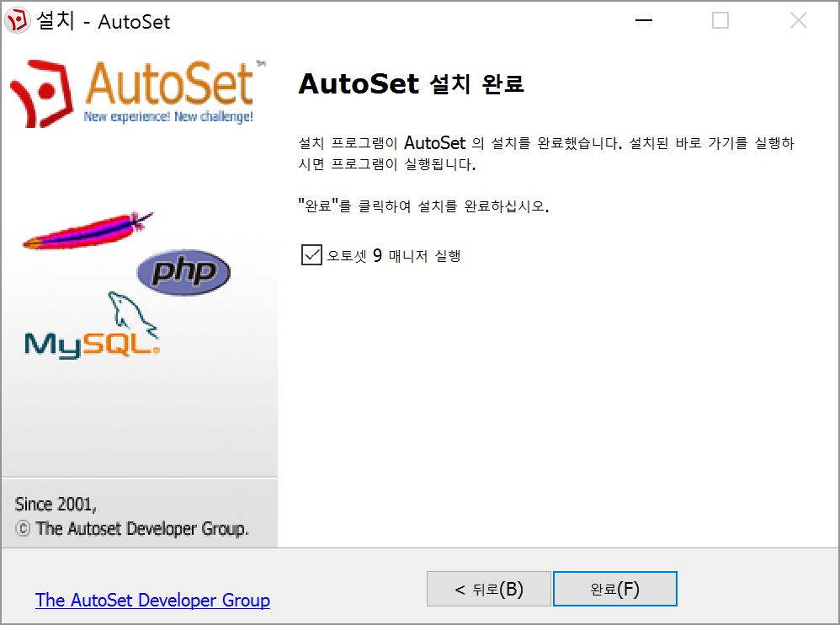Click the PHP logo

click(183, 272)
